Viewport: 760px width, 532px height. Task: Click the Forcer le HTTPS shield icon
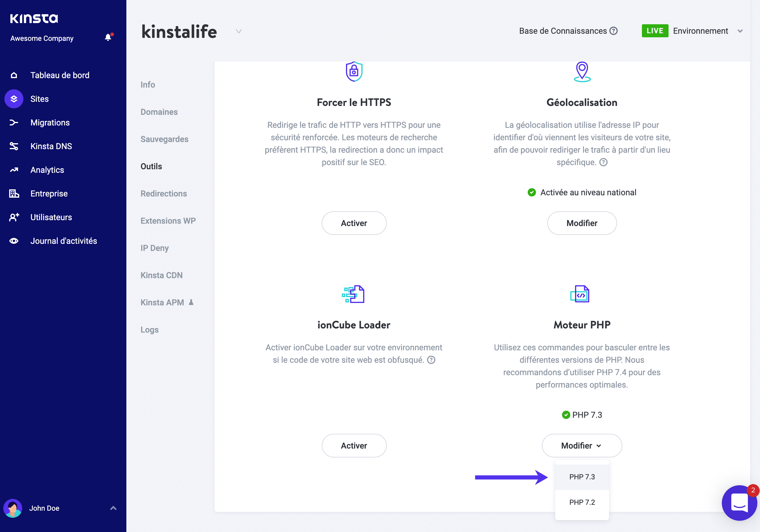click(354, 71)
